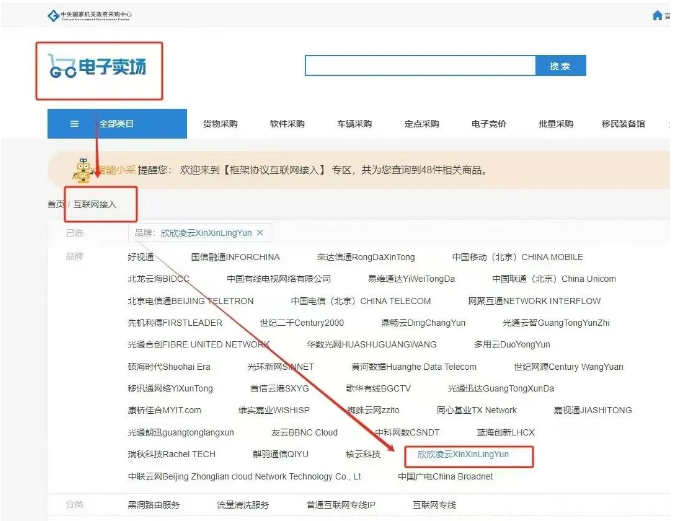Select brand 中国联通（北京）China Unicom
The width and height of the screenshot is (678, 521).
pos(554,279)
